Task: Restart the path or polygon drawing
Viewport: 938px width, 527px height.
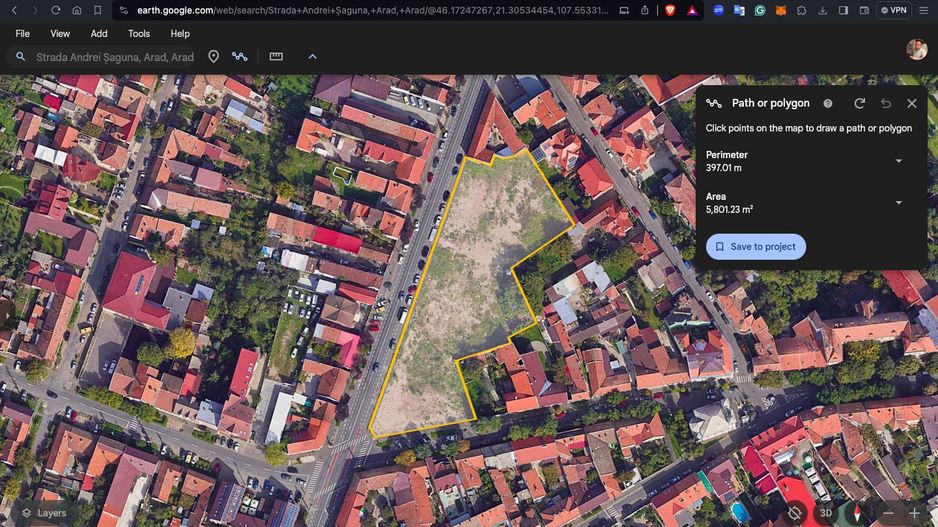Action: pos(859,103)
